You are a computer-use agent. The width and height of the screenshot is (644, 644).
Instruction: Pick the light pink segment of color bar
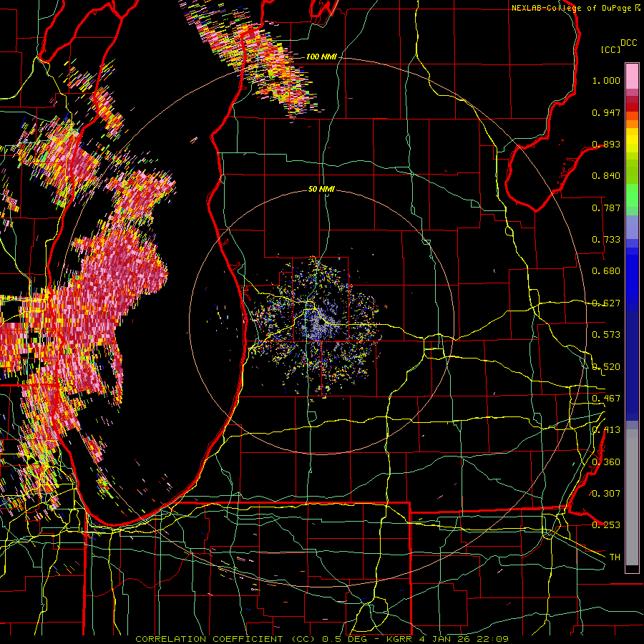click(632, 76)
